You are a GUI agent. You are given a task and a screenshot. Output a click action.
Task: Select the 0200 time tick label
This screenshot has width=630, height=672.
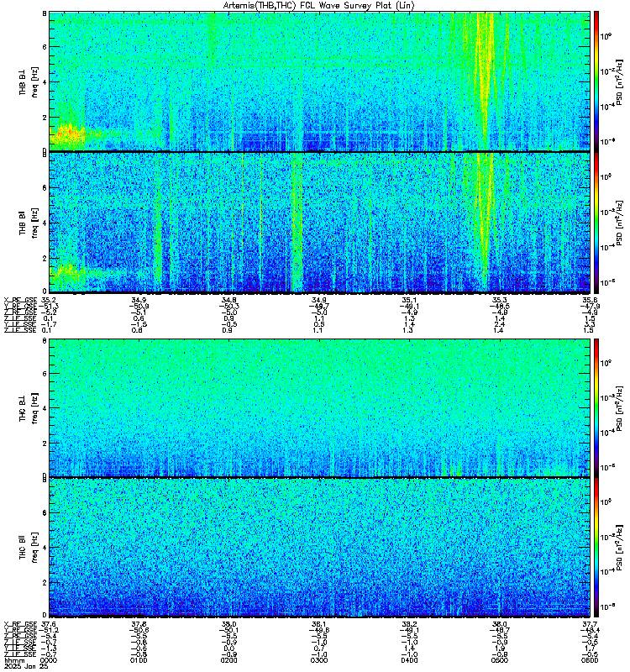(229, 661)
